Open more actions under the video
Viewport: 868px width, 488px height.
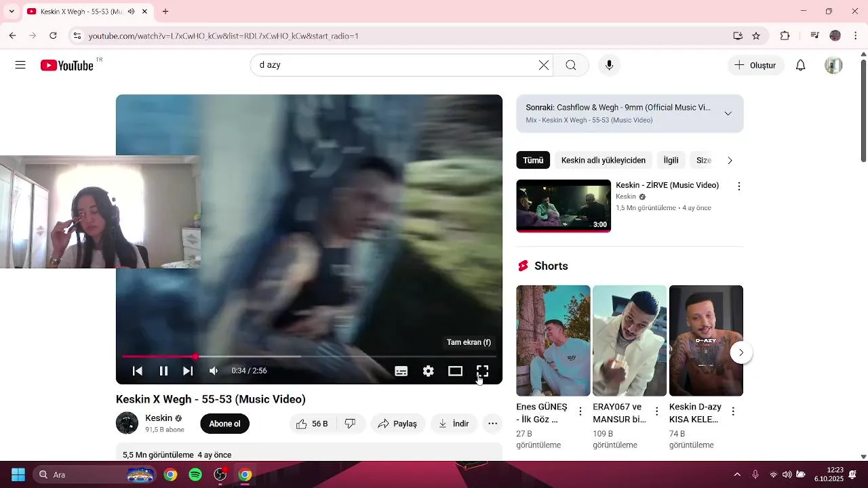pos(493,424)
